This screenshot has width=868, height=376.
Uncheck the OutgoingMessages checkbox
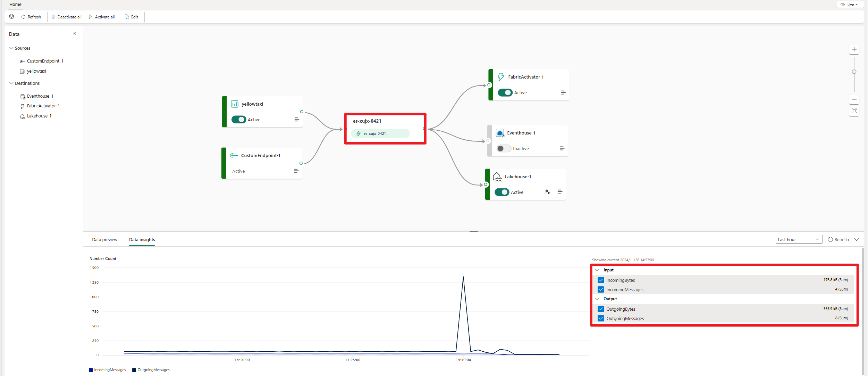pyautogui.click(x=601, y=318)
